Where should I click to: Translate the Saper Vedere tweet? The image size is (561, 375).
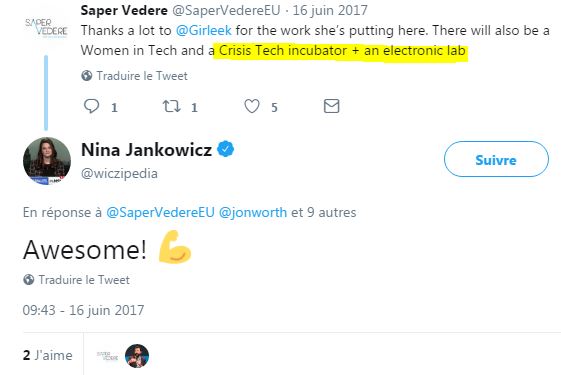tap(142, 76)
